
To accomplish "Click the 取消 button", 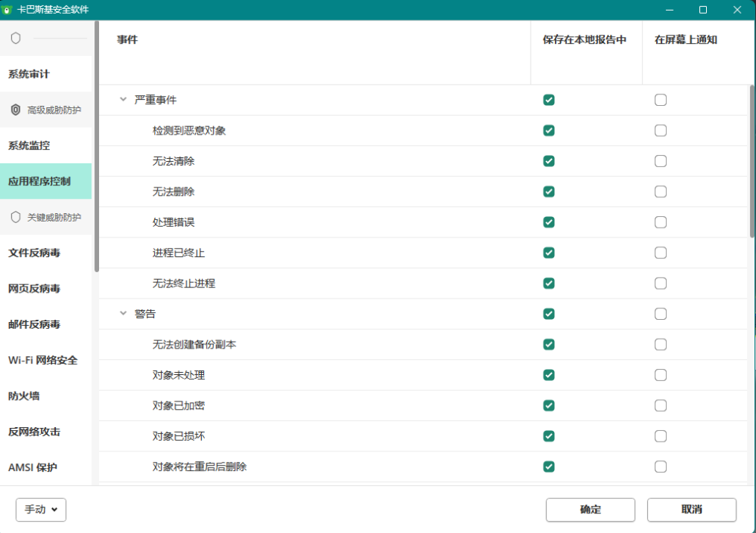I will click(691, 510).
